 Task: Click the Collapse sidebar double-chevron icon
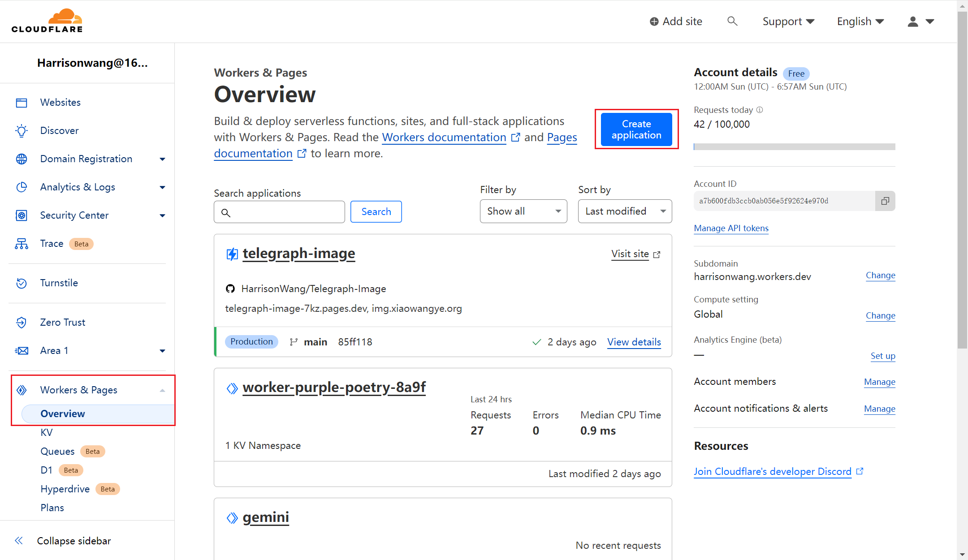(19, 541)
